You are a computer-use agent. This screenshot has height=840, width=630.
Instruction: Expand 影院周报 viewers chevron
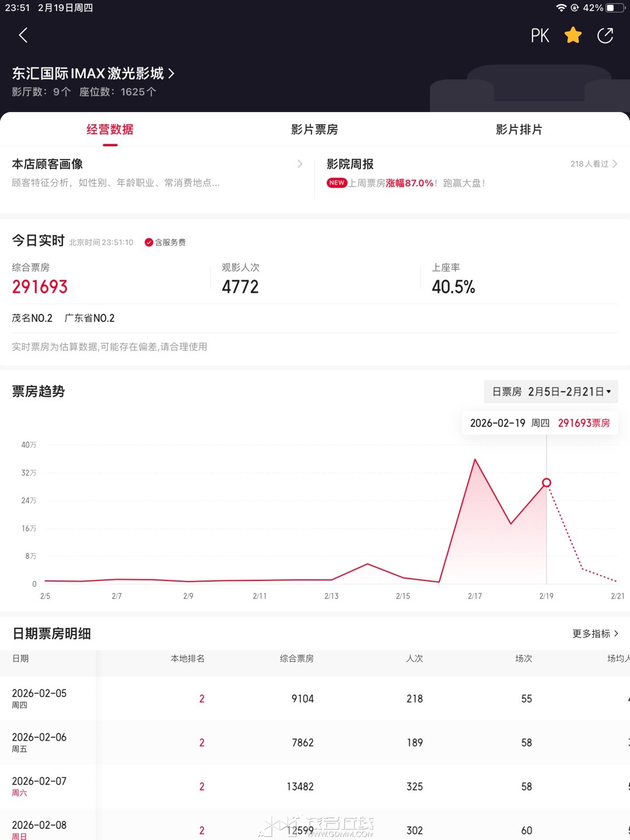(615, 164)
